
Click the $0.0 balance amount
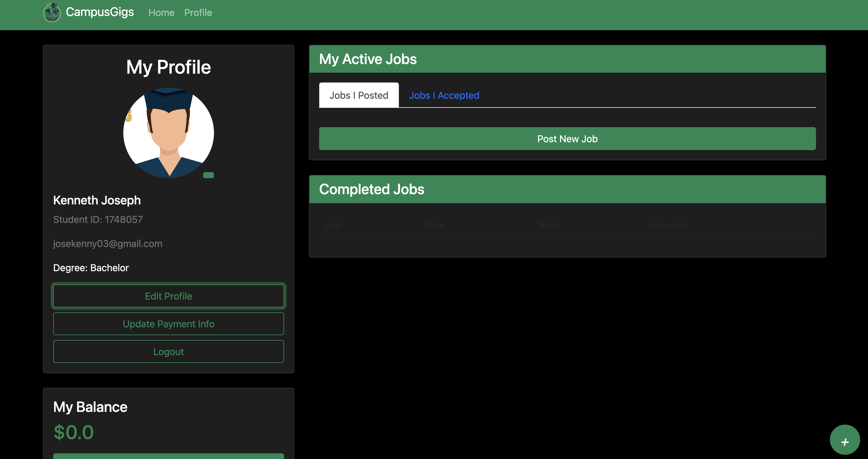pos(73,432)
